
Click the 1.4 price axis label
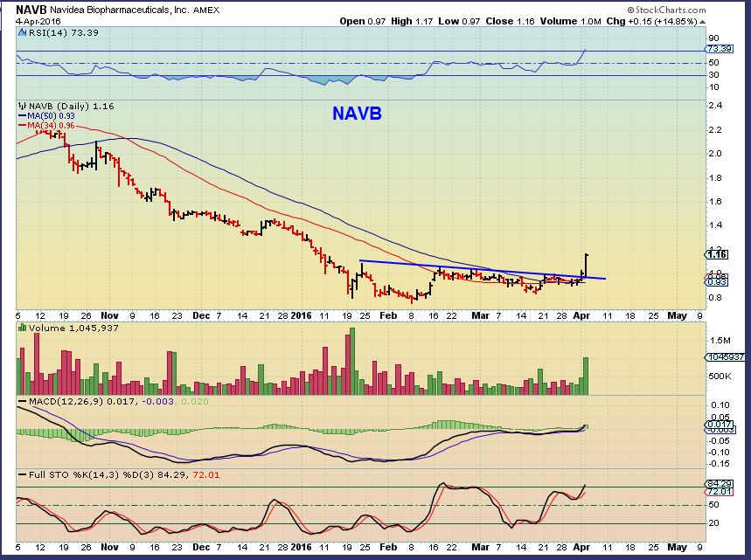tap(715, 225)
